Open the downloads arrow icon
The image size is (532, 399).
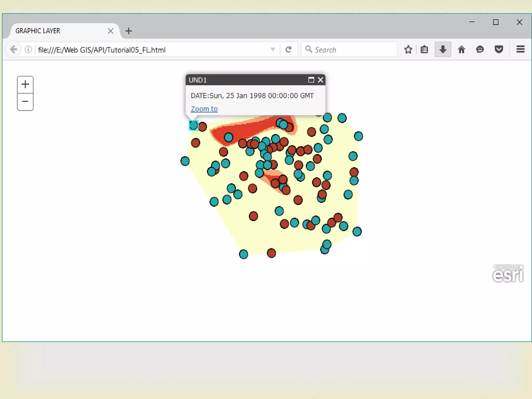[443, 49]
